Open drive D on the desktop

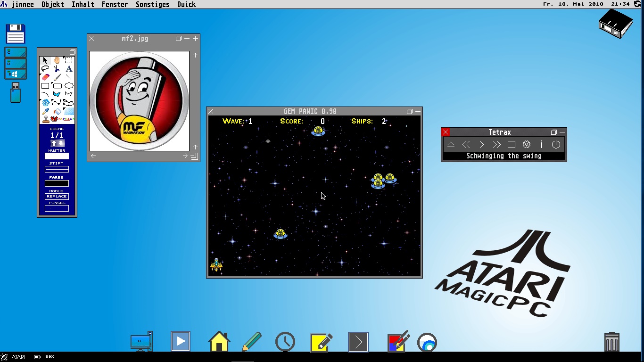16,63
